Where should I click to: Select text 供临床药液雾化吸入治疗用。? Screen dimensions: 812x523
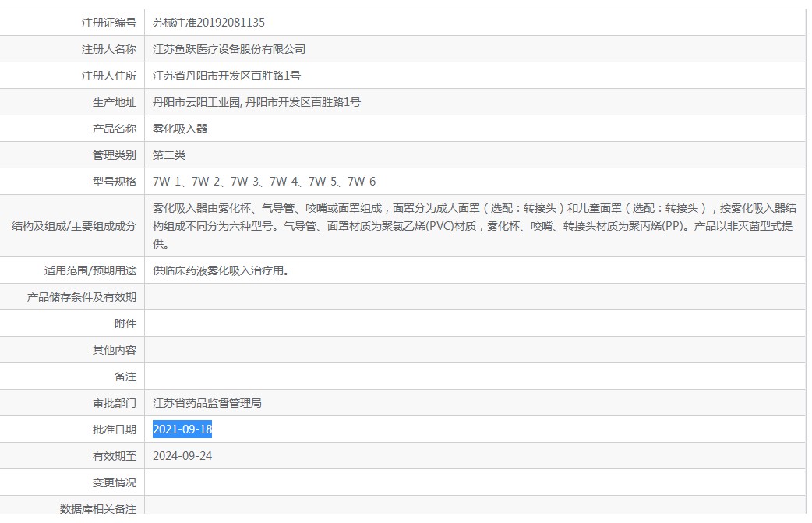[x=221, y=270]
